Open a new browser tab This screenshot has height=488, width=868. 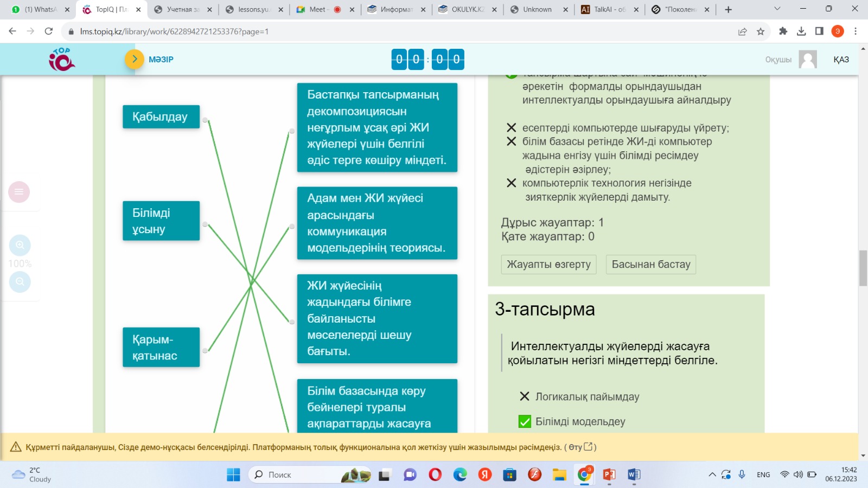click(728, 9)
